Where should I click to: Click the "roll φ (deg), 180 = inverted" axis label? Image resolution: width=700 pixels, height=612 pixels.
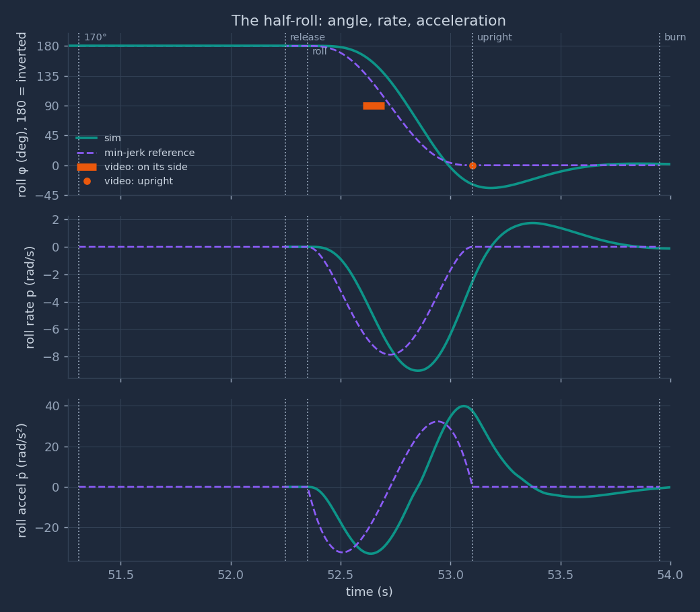pos(22,114)
